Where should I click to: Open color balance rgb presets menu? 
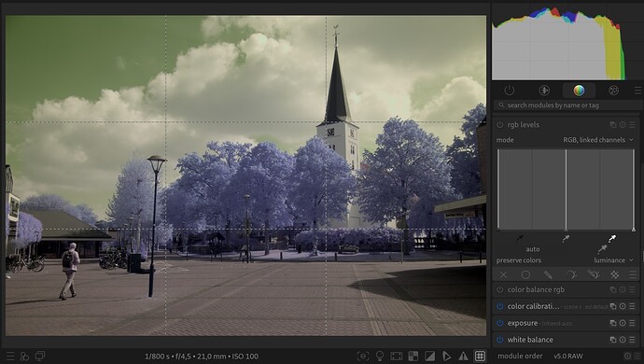[x=632, y=290]
